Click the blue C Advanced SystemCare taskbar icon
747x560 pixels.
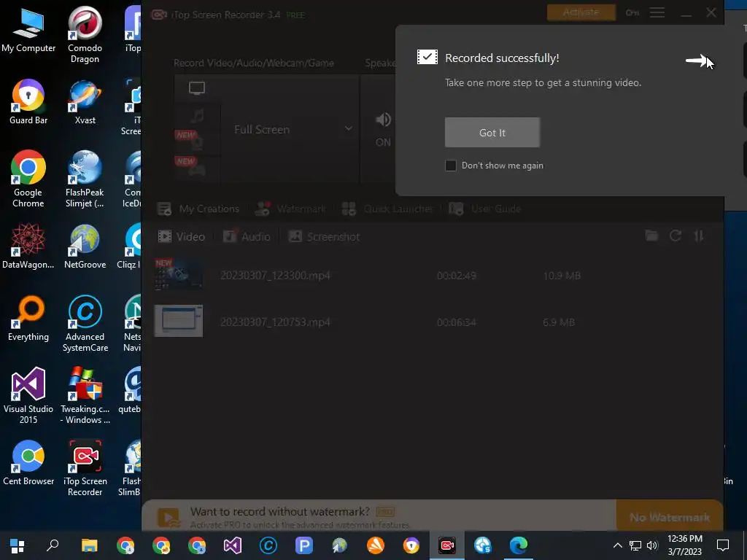(x=268, y=545)
